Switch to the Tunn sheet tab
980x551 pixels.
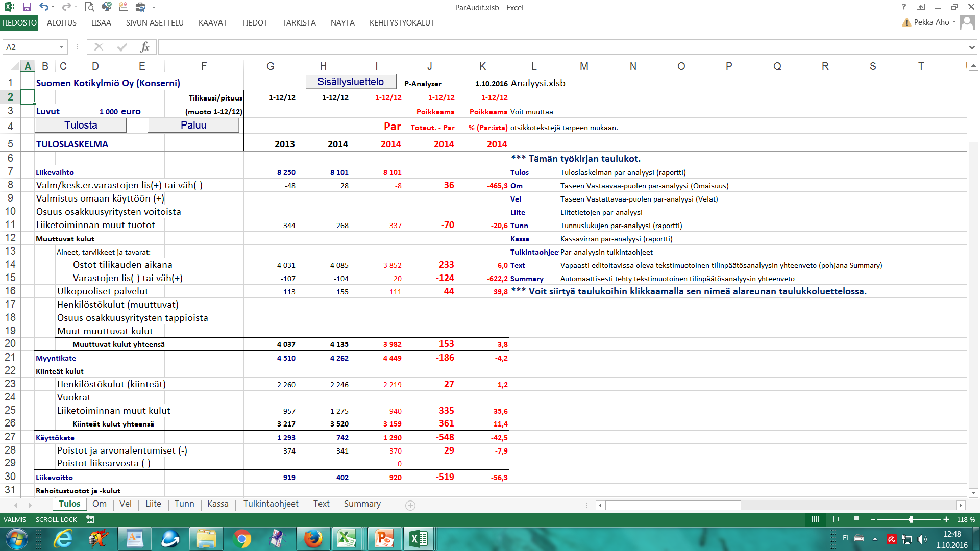coord(184,504)
